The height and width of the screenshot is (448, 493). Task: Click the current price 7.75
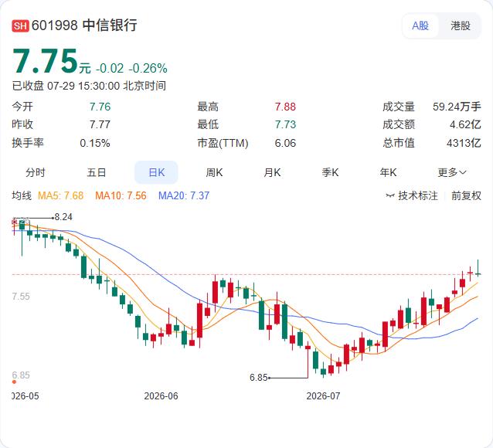(x=46, y=62)
